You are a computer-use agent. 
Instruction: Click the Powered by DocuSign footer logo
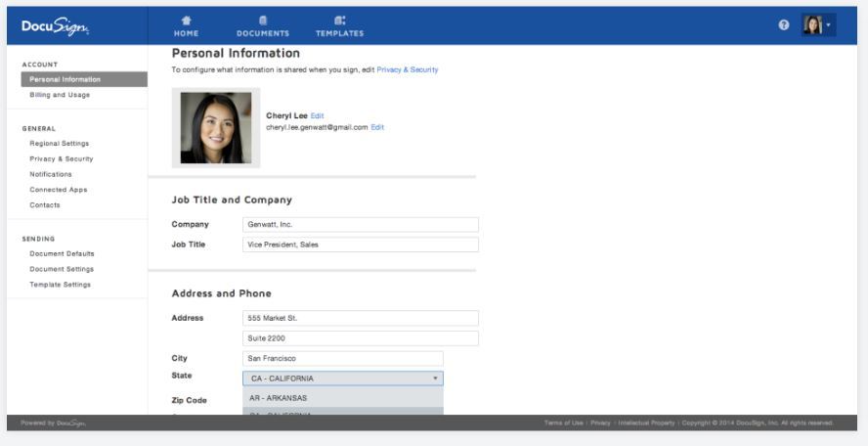click(x=53, y=424)
